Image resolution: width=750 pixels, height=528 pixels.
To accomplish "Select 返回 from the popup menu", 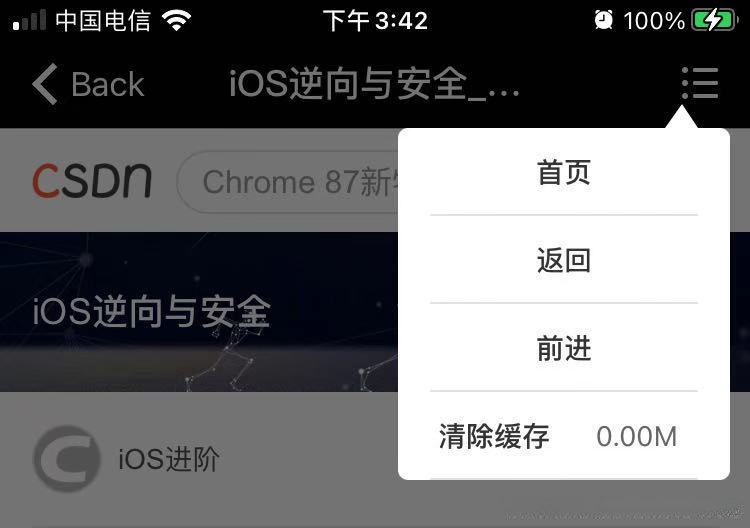I will (564, 260).
